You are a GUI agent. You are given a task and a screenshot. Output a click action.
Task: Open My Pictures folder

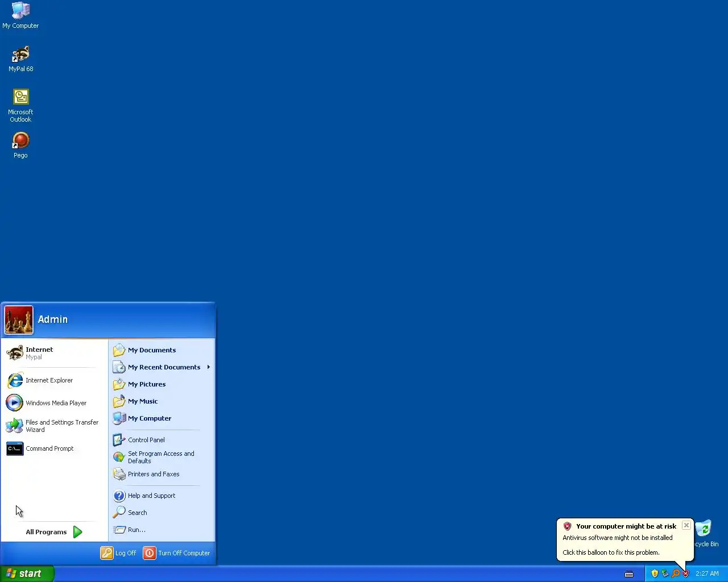[x=162, y=384]
